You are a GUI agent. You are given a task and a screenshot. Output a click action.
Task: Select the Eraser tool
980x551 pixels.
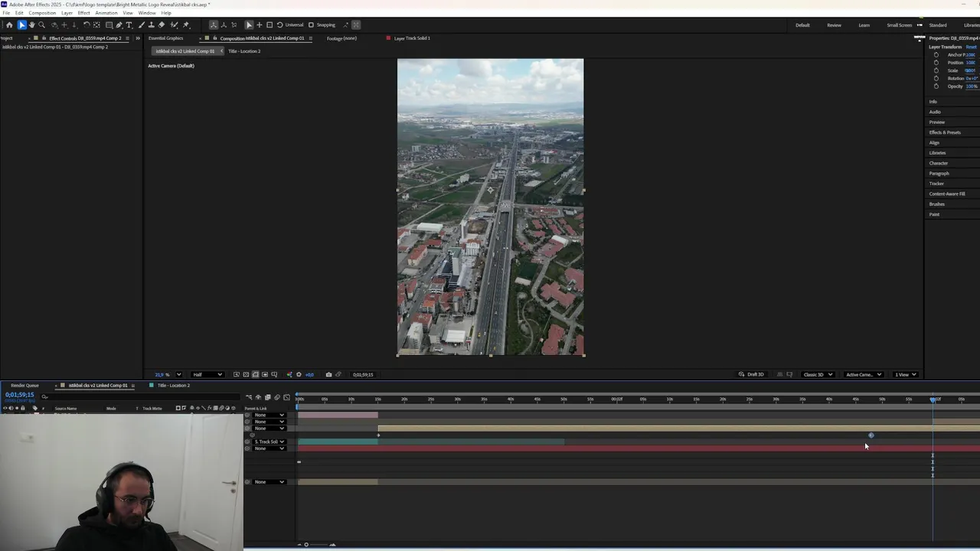click(x=161, y=25)
